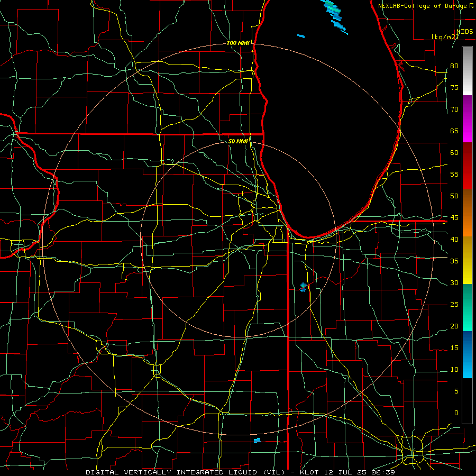Click the white-gray segment of the VIL legend
Screen dimensions: 476x476
tap(467, 71)
